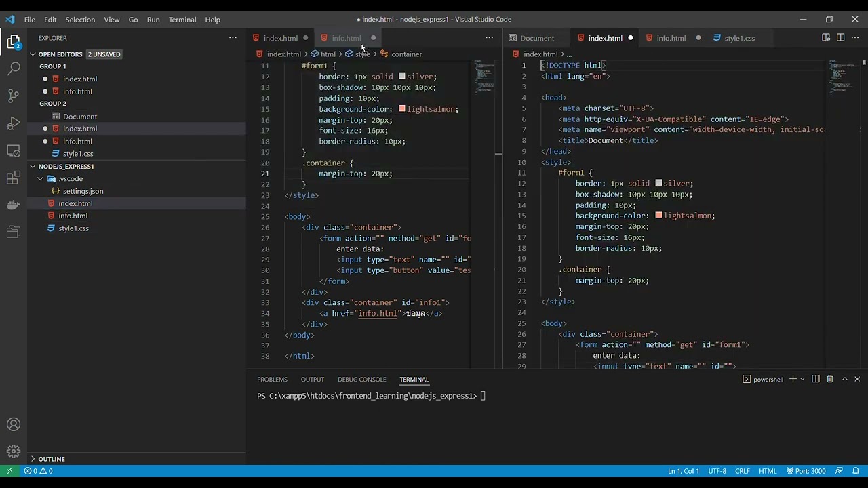Viewport: 868px width, 488px height.
Task: Open the Search view in the activity bar
Action: tap(14, 68)
